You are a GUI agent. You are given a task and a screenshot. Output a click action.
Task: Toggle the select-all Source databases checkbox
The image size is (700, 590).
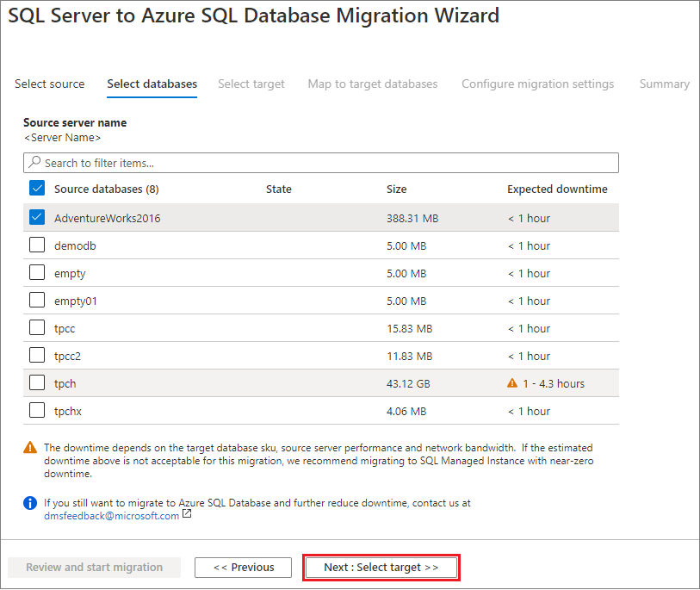[x=37, y=189]
